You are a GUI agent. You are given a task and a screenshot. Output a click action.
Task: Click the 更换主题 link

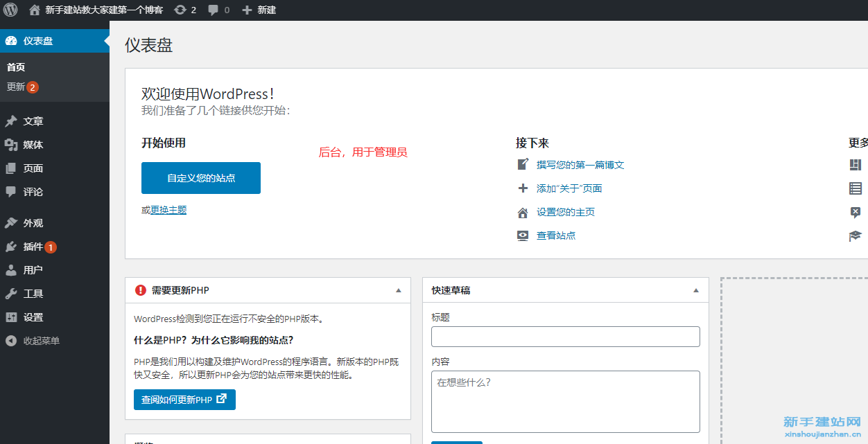168,210
